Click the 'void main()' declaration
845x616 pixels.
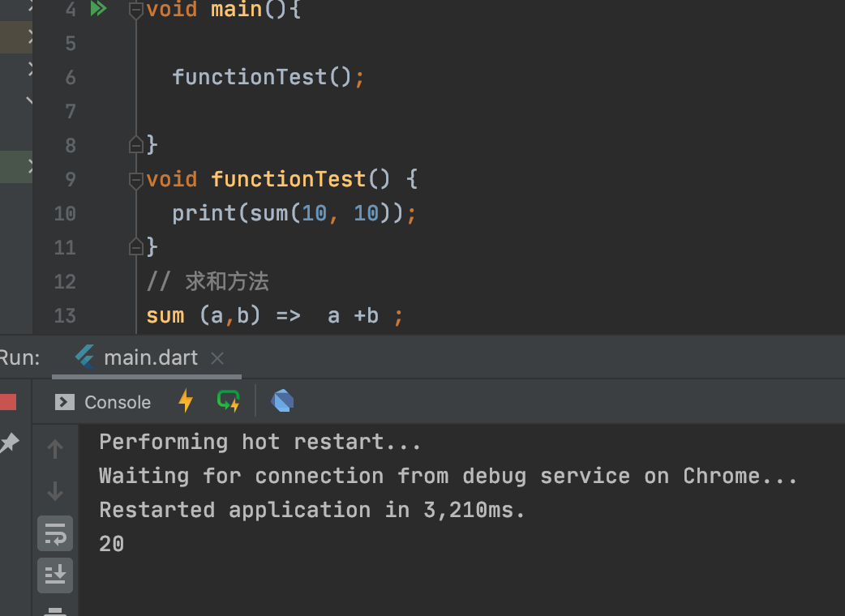(224, 9)
